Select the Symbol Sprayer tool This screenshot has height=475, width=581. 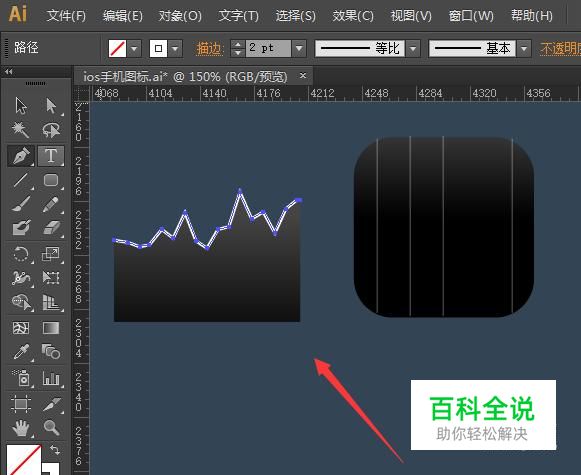[x=21, y=378]
